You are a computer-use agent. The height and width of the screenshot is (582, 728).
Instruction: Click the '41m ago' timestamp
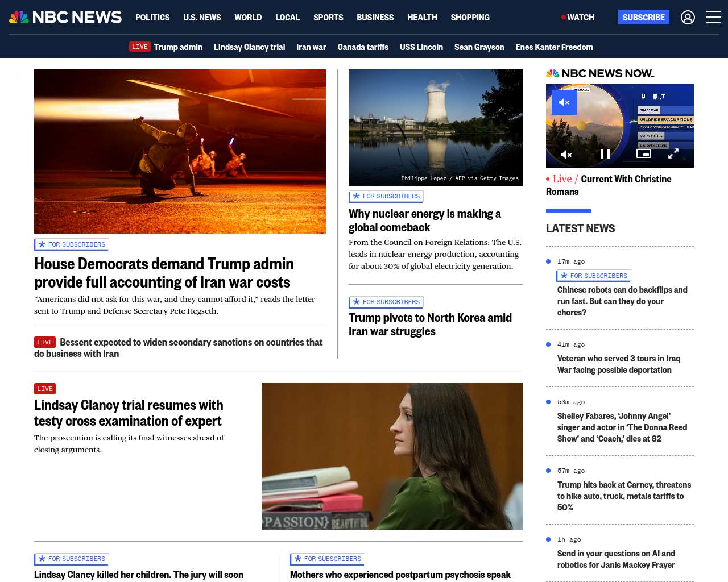pyautogui.click(x=571, y=344)
